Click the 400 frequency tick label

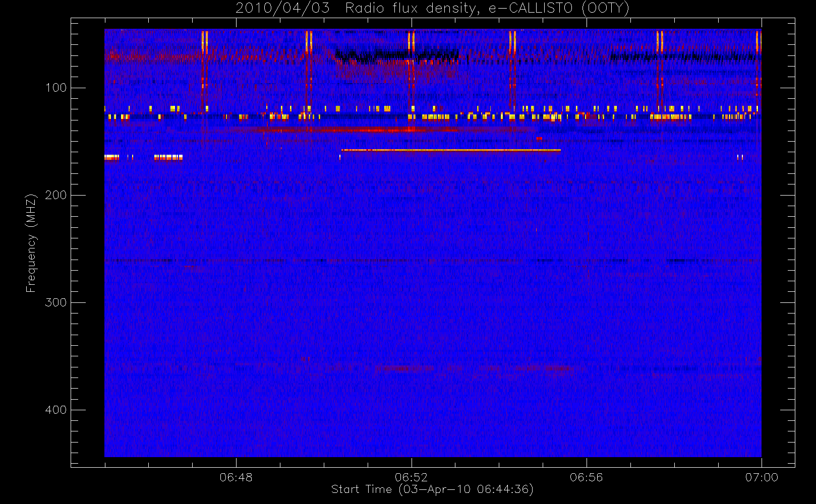pyautogui.click(x=56, y=410)
